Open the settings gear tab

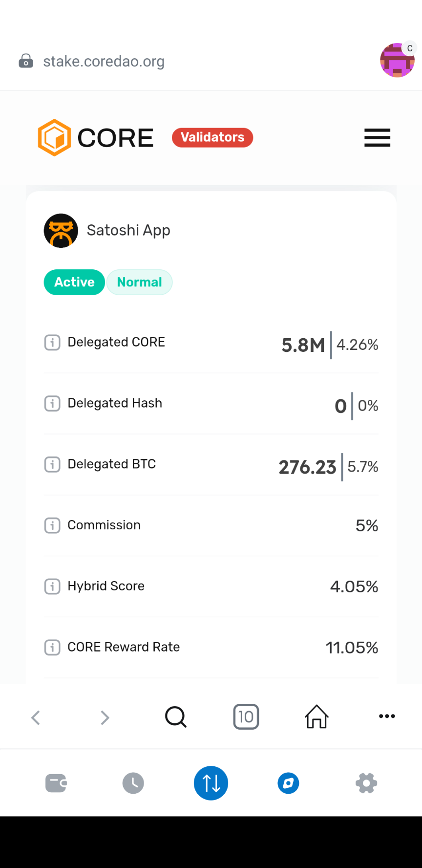366,783
